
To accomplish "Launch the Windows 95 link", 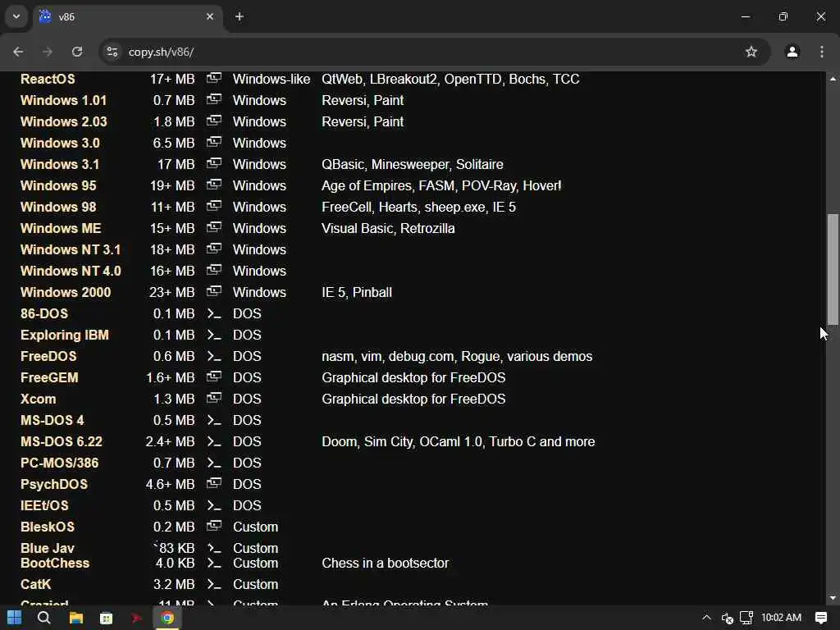I will tap(58, 186).
